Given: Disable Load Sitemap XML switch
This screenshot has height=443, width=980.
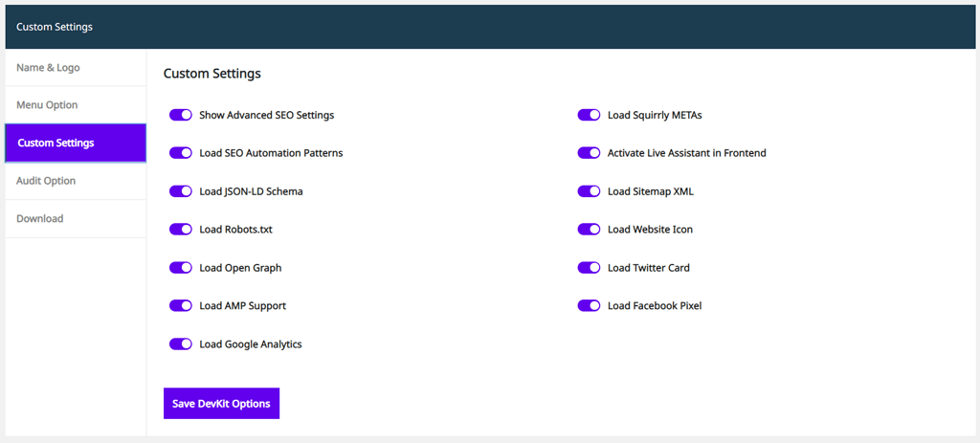Looking at the screenshot, I should 589,191.
